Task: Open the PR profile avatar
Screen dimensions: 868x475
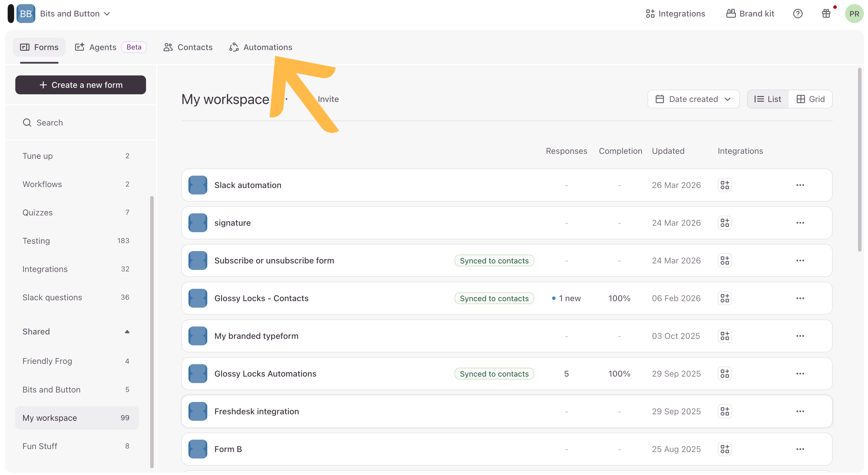Action: [x=854, y=14]
